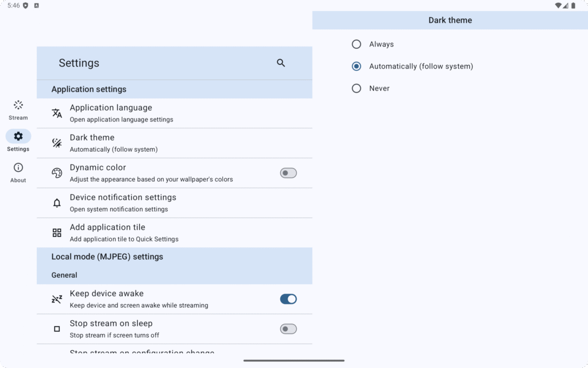
Task: Click the Stop stream on sleep square icon
Action: click(x=57, y=329)
